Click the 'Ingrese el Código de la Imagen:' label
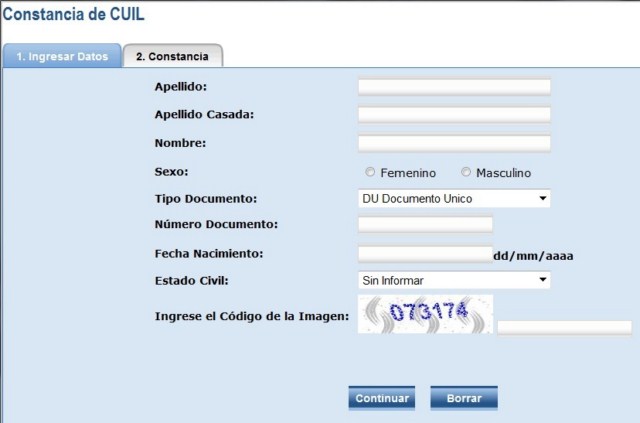 (x=252, y=316)
